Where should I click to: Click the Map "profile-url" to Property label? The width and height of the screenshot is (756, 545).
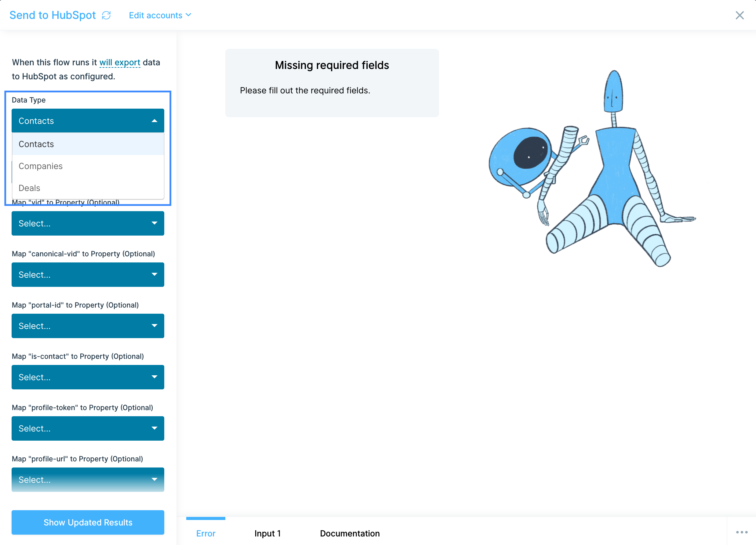pyautogui.click(x=77, y=459)
